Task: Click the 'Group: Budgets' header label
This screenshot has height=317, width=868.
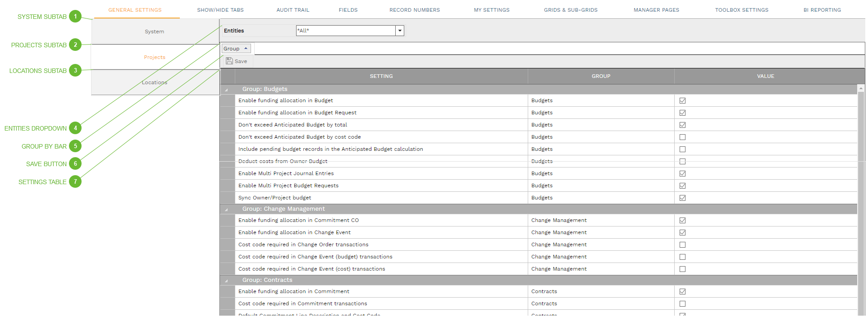Action: [265, 89]
